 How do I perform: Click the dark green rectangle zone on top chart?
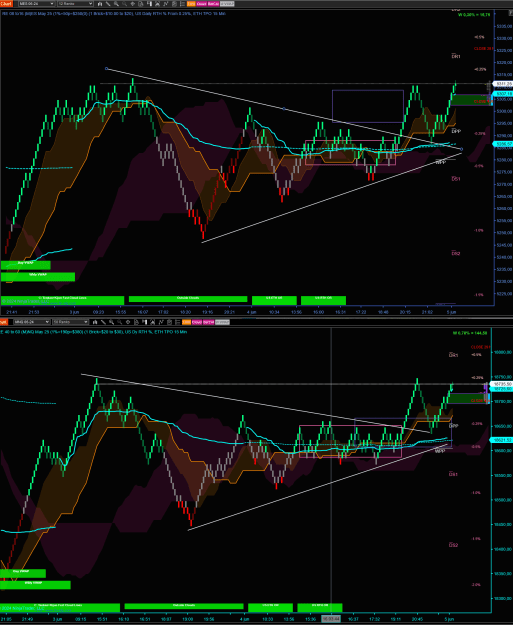point(470,100)
